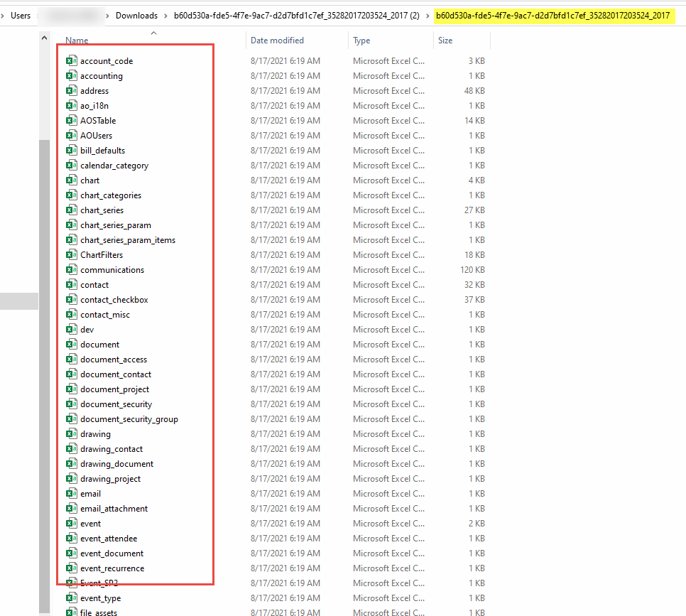
Task: Expand the chevron after the 2017 (2) folder
Action: [428, 16]
